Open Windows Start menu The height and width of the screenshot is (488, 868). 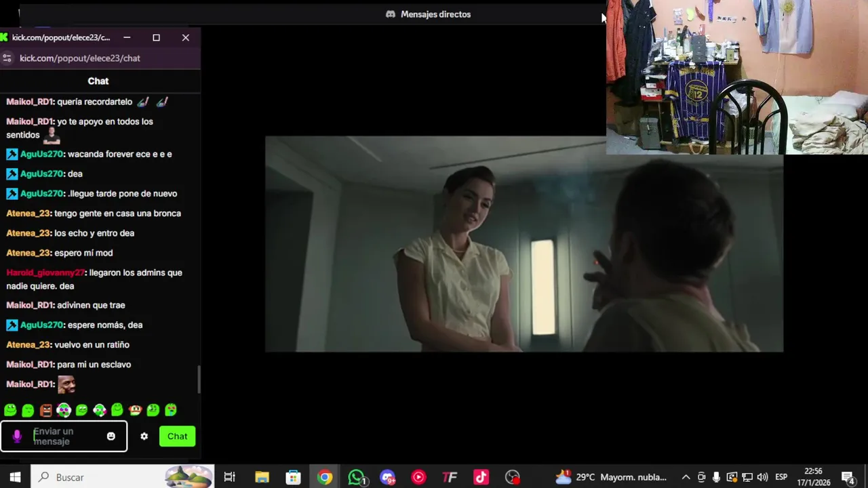(x=15, y=477)
